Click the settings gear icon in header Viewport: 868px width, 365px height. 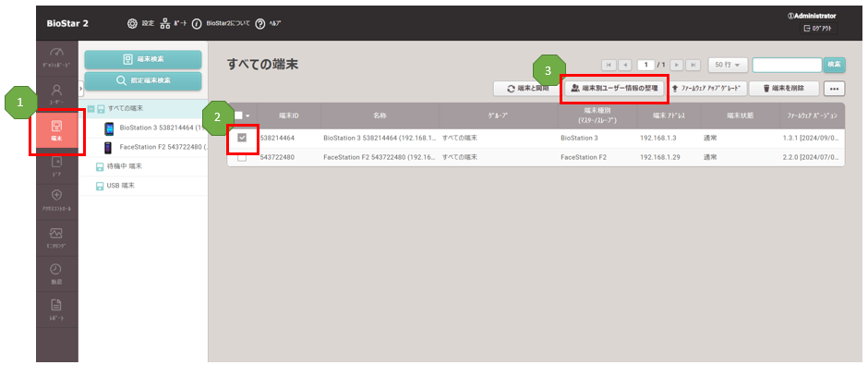[132, 24]
